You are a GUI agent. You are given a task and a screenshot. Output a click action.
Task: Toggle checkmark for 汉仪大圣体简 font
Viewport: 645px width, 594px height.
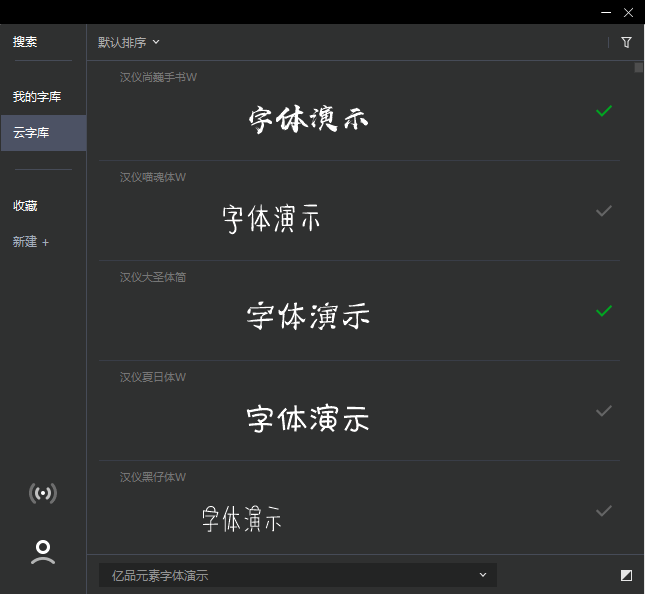(x=604, y=311)
